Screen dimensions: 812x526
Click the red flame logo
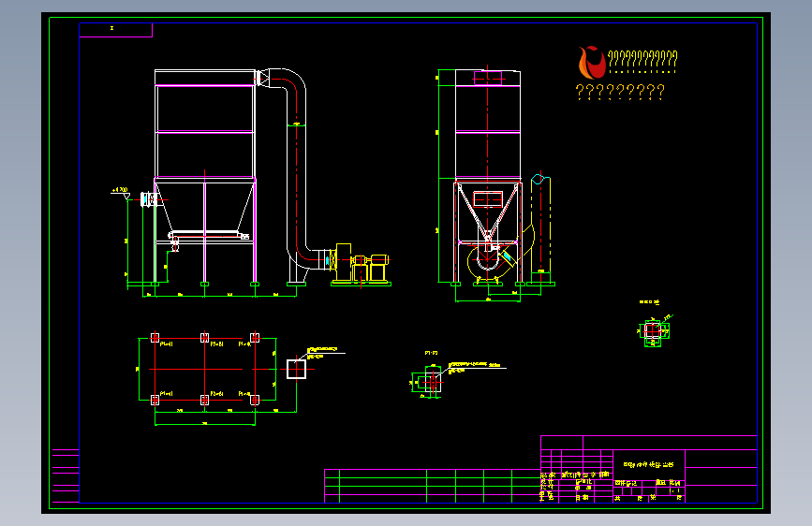coord(592,62)
